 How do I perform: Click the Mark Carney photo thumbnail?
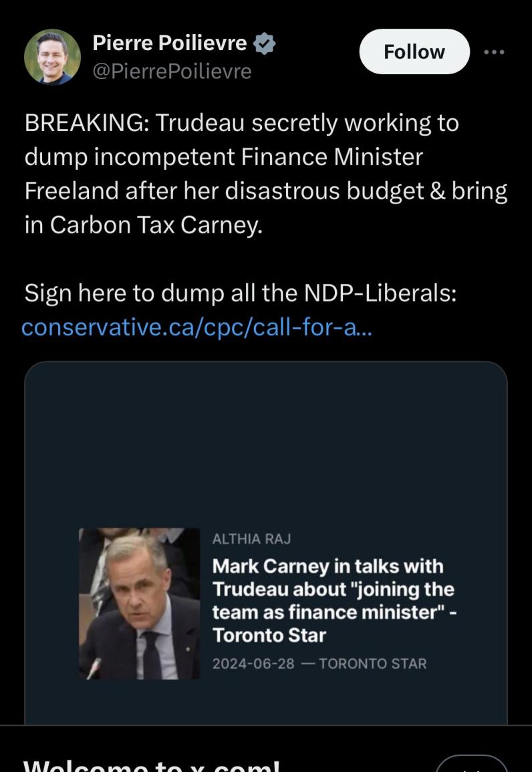[x=140, y=603]
